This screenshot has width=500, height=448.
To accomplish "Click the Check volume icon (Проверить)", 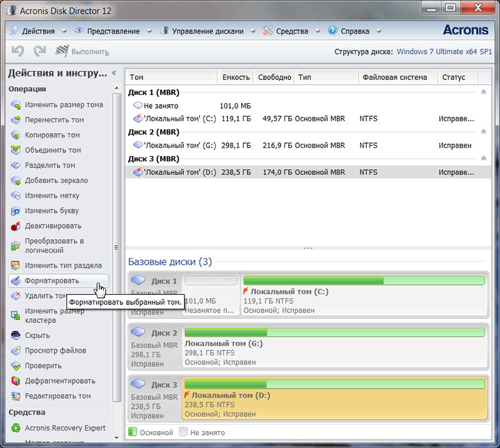I will [x=16, y=366].
